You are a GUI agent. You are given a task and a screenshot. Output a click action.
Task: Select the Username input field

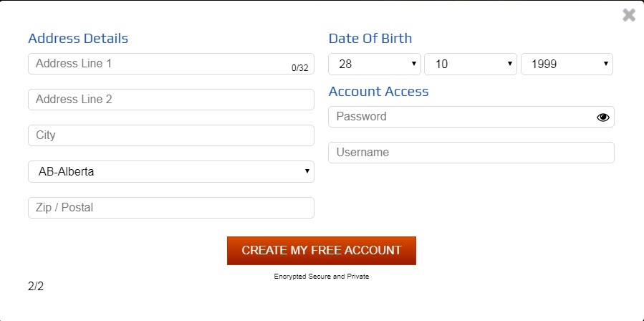tap(471, 153)
